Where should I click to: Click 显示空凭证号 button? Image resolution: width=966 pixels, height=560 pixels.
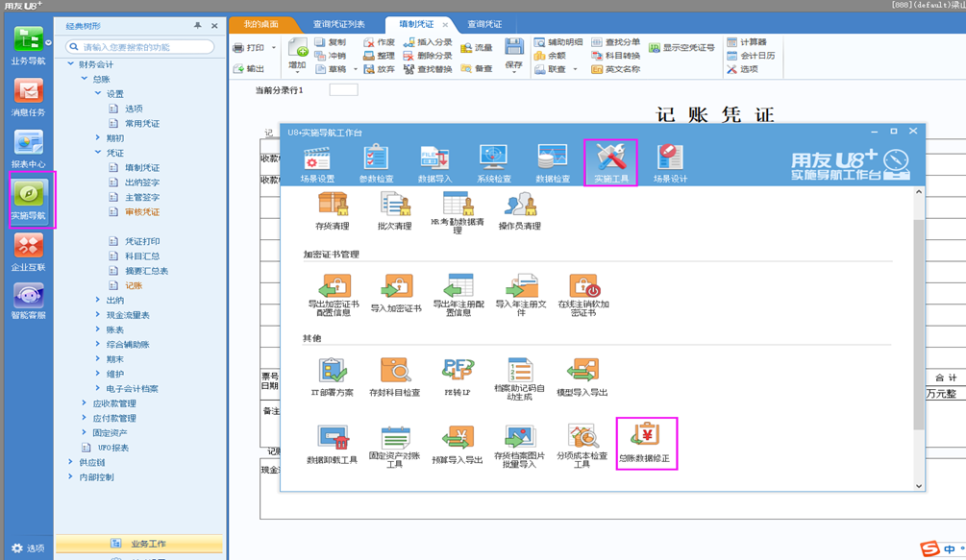point(682,47)
